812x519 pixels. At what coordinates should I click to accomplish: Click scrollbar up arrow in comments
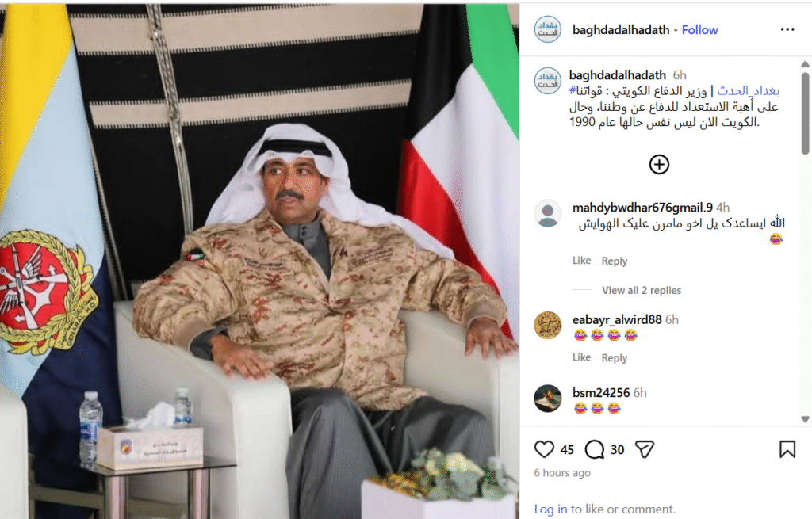(805, 64)
